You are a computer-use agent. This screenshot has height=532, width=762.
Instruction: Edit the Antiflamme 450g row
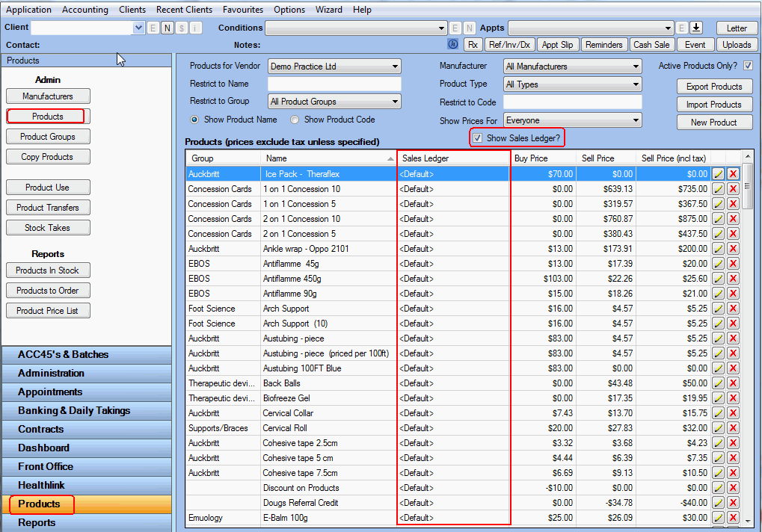pos(719,279)
